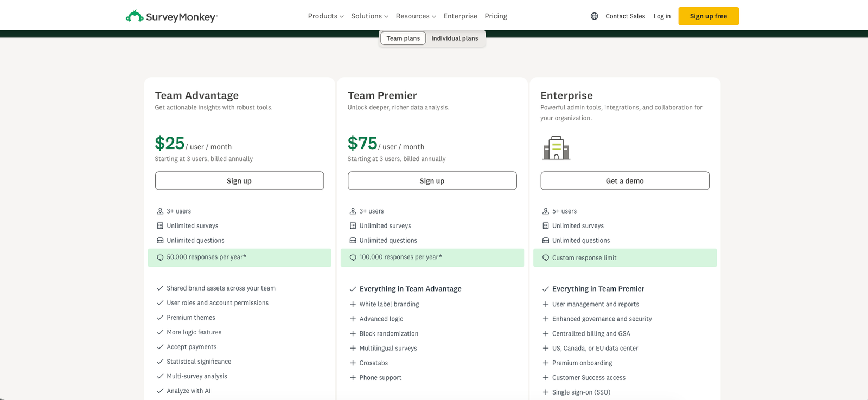Click the SurveyMonkey logo

(171, 16)
